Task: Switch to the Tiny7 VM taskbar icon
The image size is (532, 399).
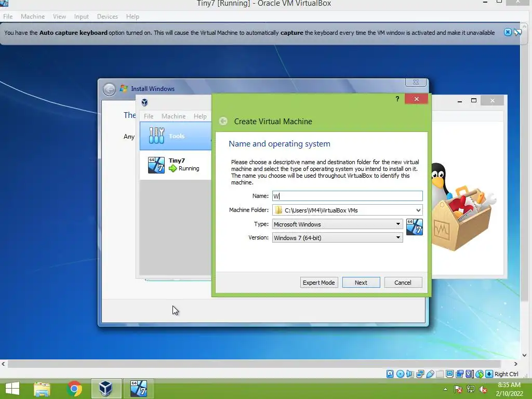Action: [138, 389]
